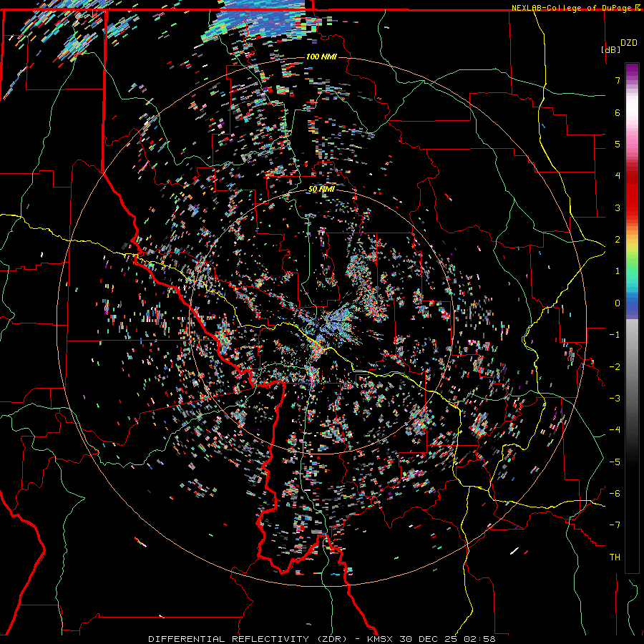The height and width of the screenshot is (644, 644).
Task: Click the -3 tick label on the scale
Action: tap(615, 399)
